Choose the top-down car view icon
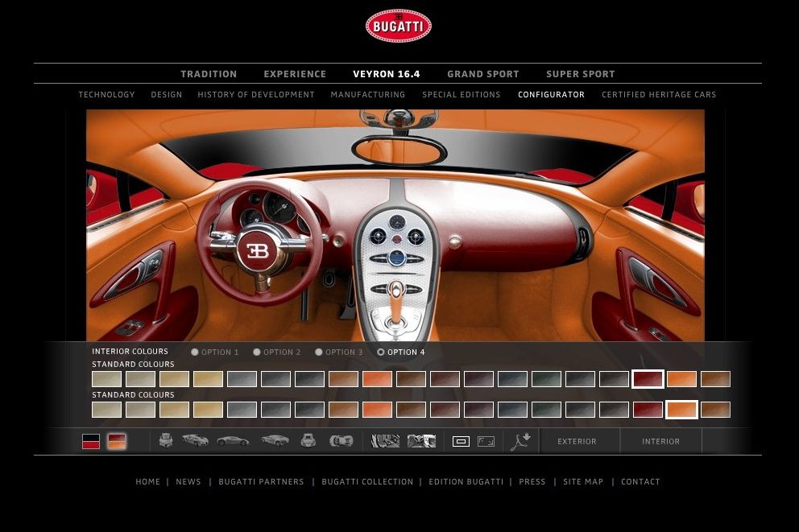The height and width of the screenshot is (532, 799). (342, 441)
